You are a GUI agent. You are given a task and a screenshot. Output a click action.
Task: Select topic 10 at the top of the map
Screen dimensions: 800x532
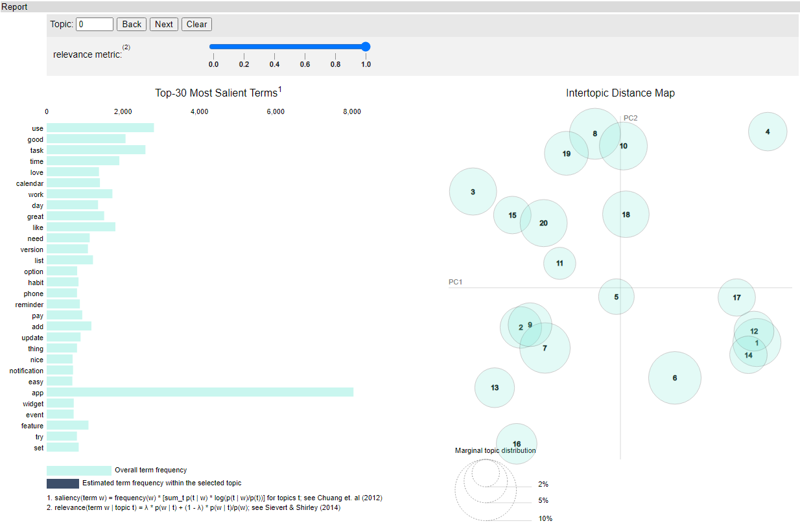coord(624,146)
